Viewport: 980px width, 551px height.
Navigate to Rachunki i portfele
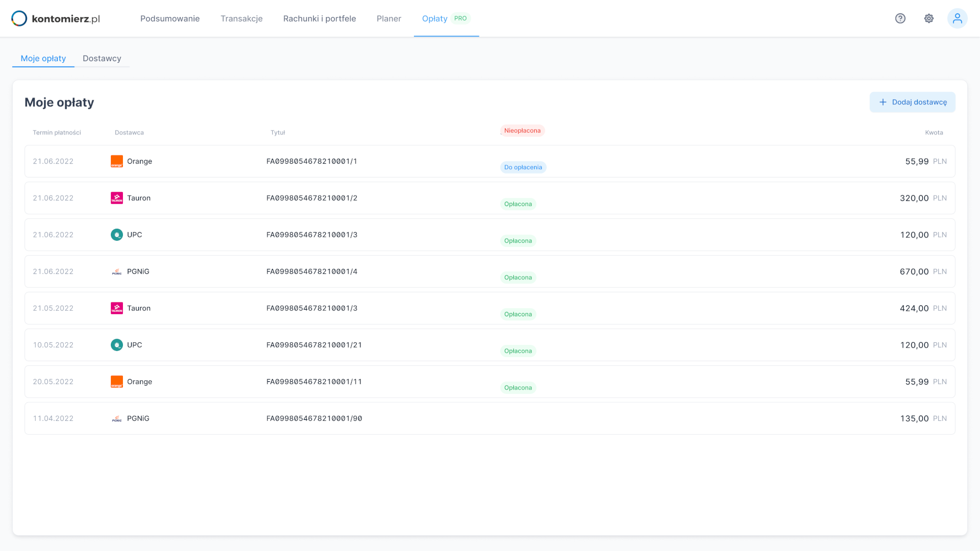click(320, 19)
